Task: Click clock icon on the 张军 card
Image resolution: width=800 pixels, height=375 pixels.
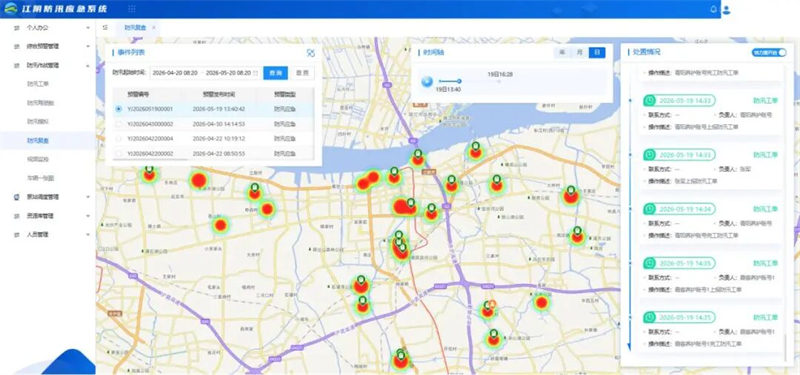Action: tap(649, 155)
